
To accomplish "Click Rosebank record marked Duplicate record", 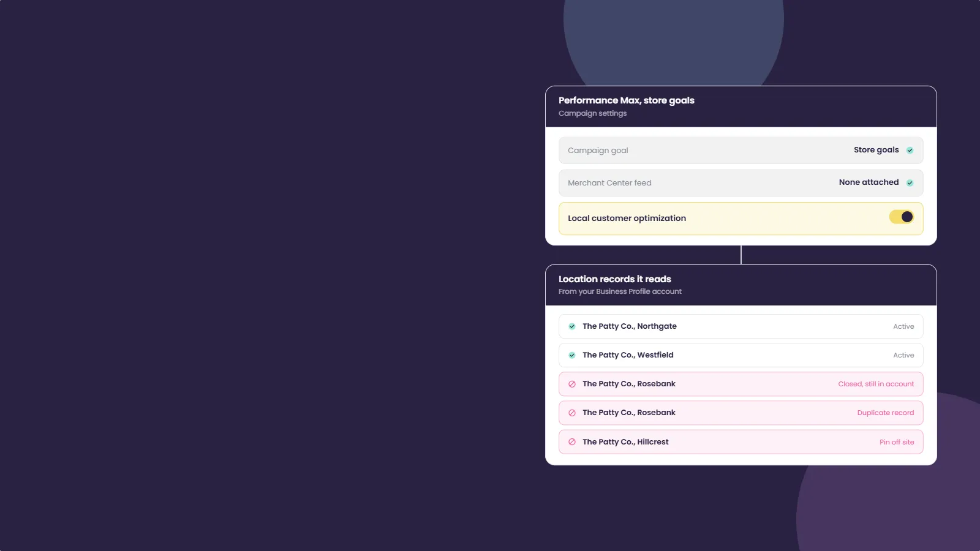I will pos(741,413).
